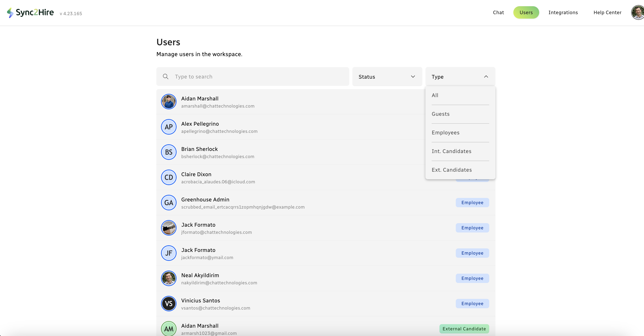Click Neal Akyildirim's photo avatar
The width and height of the screenshot is (644, 336).
point(169,278)
